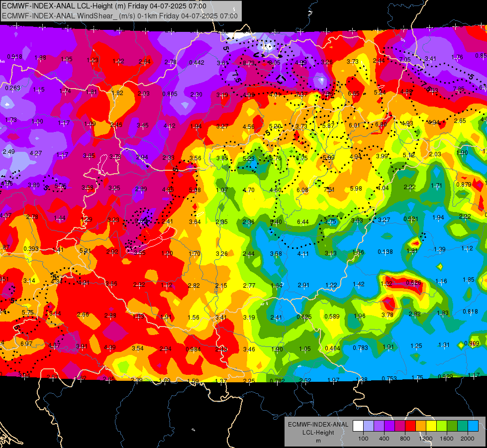Click the wind shear value 0.918
The image size is (487, 448).
(14, 57)
